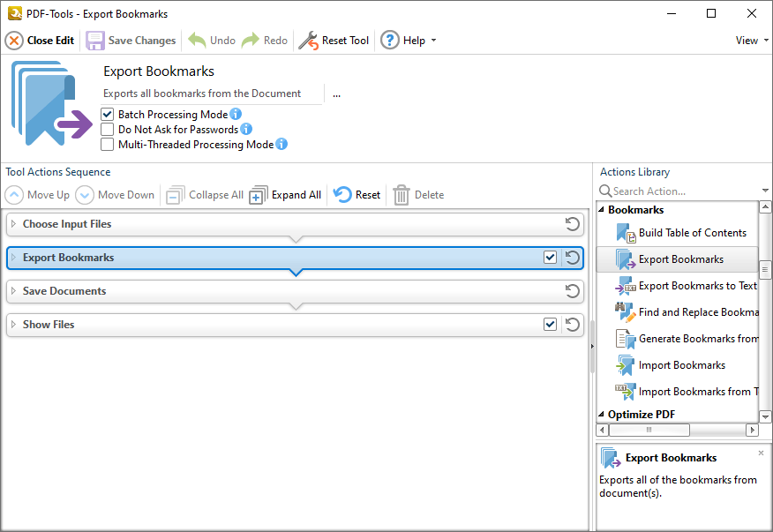Collapse the Optimize PDF category
Screen dimensions: 773x532
(601, 414)
